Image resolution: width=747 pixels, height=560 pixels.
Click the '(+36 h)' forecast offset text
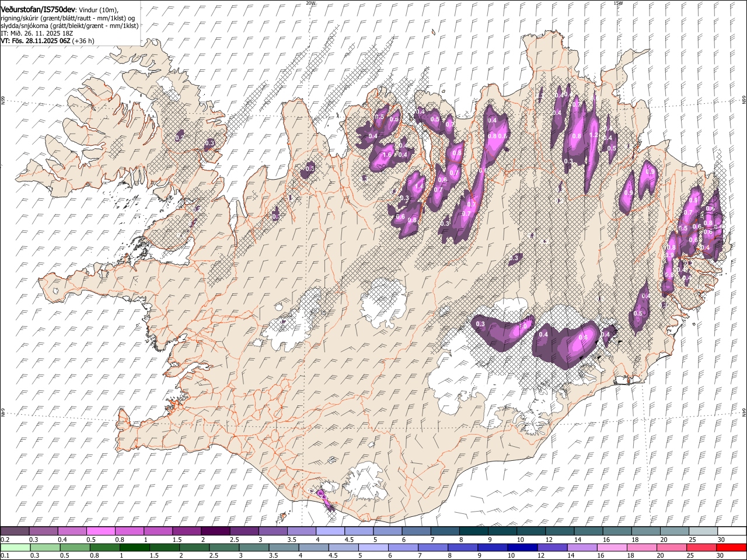pyautogui.click(x=83, y=41)
